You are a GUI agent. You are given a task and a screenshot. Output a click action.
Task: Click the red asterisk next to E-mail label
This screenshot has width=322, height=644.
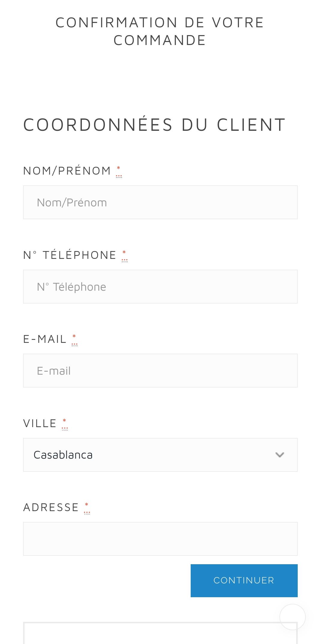(74, 340)
